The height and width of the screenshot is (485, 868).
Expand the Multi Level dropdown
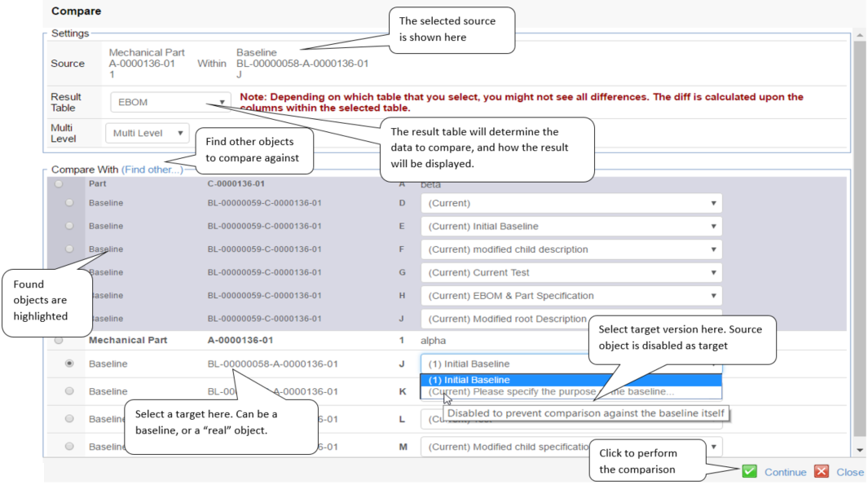pyautogui.click(x=147, y=133)
